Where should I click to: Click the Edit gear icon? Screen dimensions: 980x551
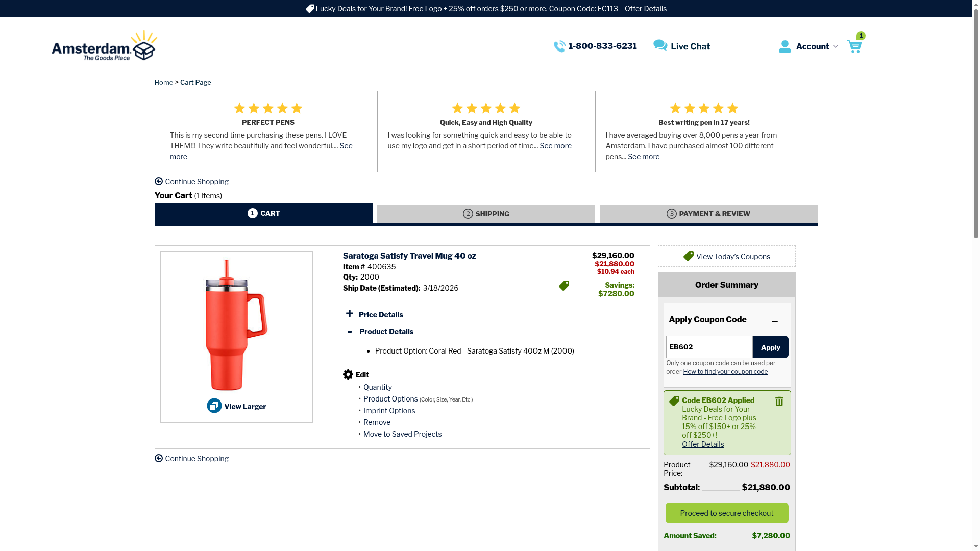(348, 374)
